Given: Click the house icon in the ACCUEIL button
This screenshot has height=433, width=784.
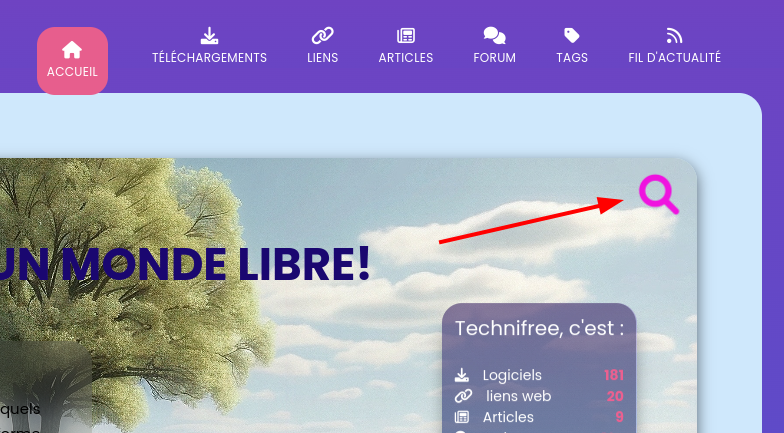Looking at the screenshot, I should tap(72, 50).
